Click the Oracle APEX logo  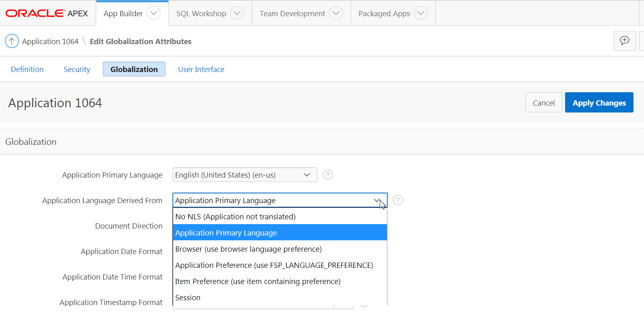47,13
